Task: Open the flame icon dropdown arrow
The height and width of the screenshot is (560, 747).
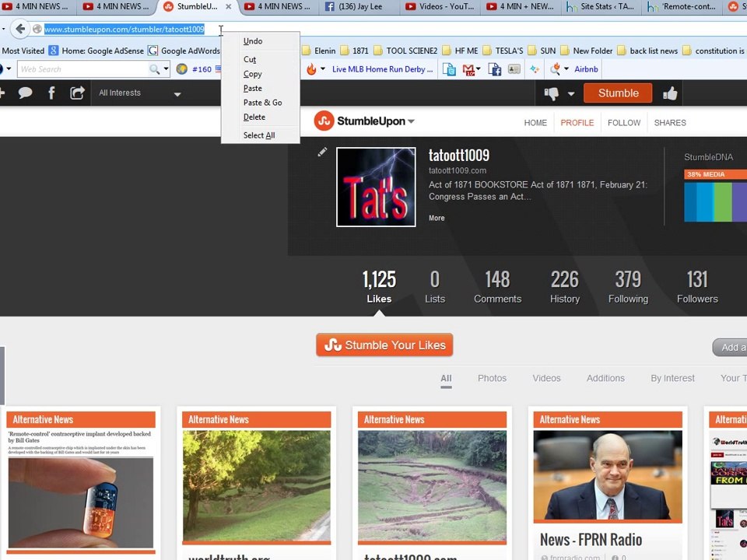Action: (x=322, y=69)
